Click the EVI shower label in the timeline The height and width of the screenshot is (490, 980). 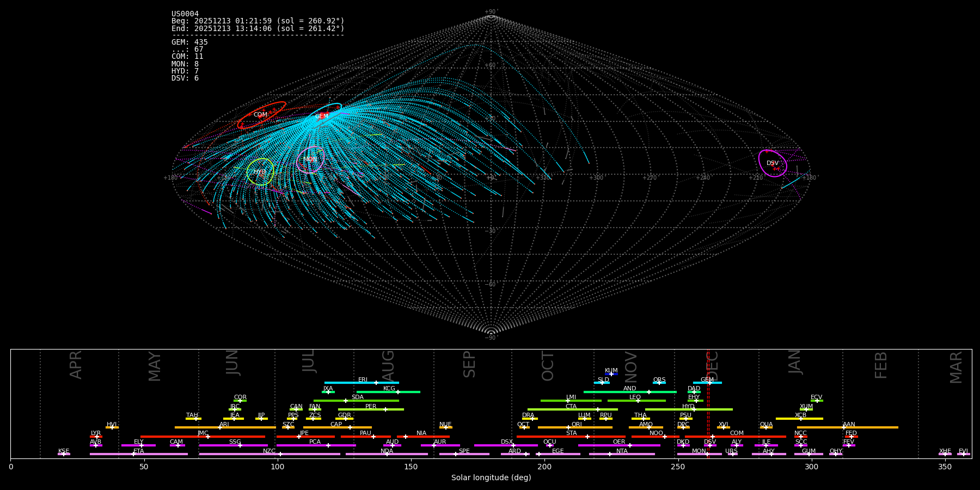963,451
